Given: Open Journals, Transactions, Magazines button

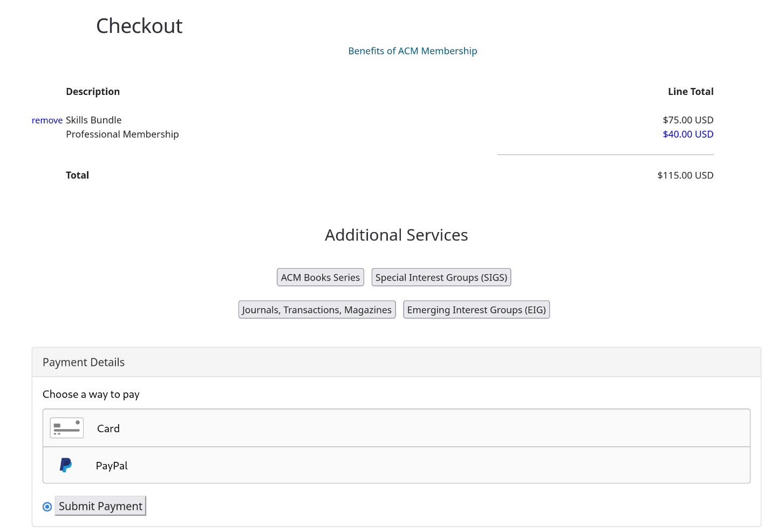Looking at the screenshot, I should point(317,310).
